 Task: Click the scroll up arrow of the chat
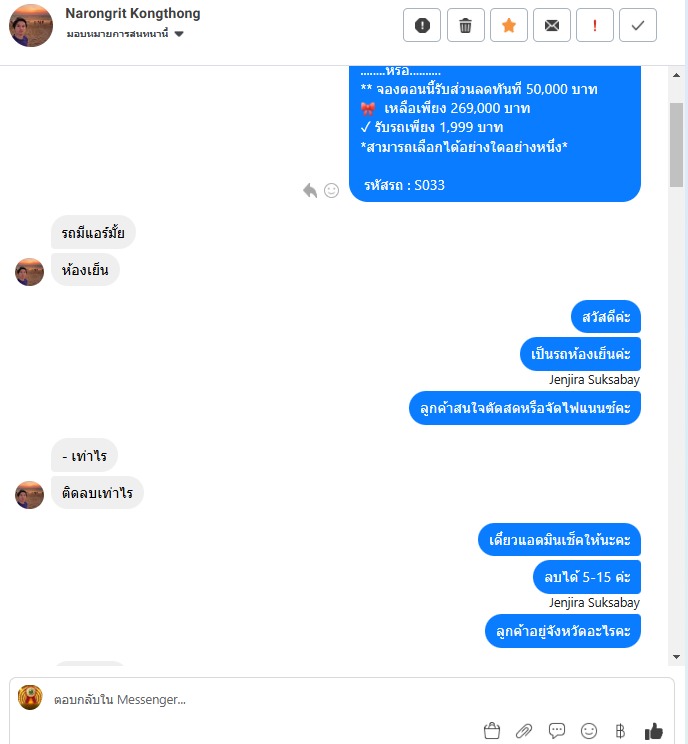pos(677,75)
